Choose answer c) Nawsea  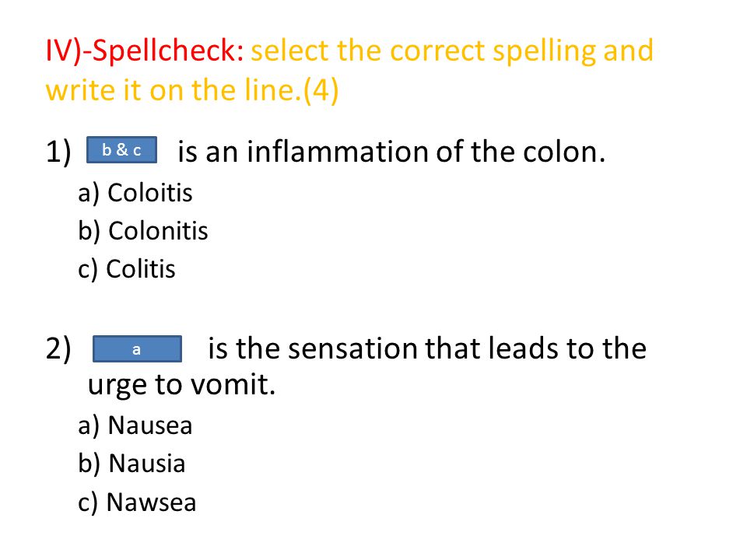point(137,502)
